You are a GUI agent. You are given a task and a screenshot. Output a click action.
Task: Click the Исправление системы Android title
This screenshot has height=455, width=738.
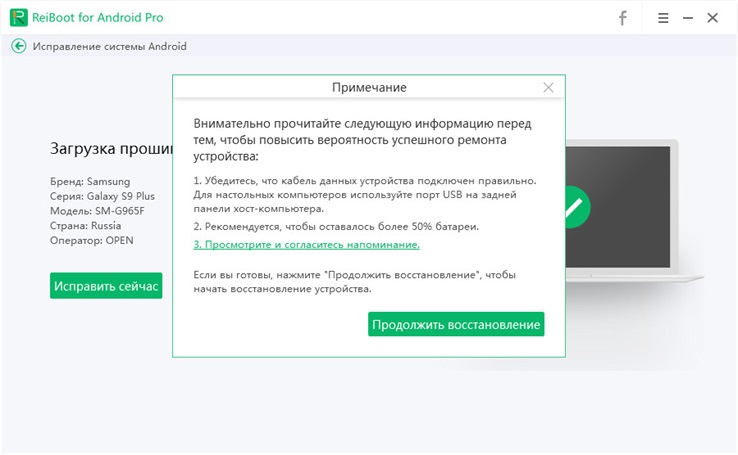click(109, 46)
